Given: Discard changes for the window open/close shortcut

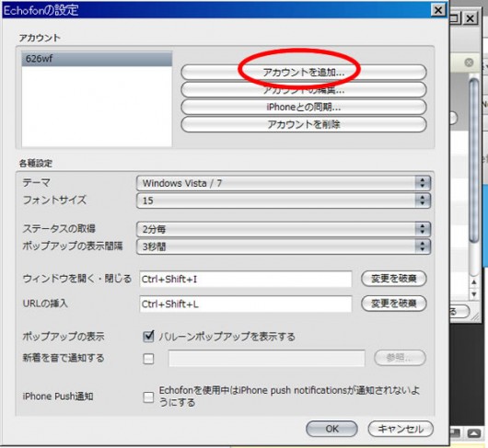Looking at the screenshot, I should point(394,279).
